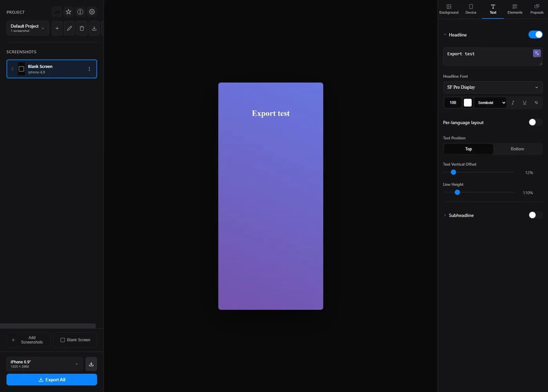Open the Default Project dropdown

click(x=28, y=28)
